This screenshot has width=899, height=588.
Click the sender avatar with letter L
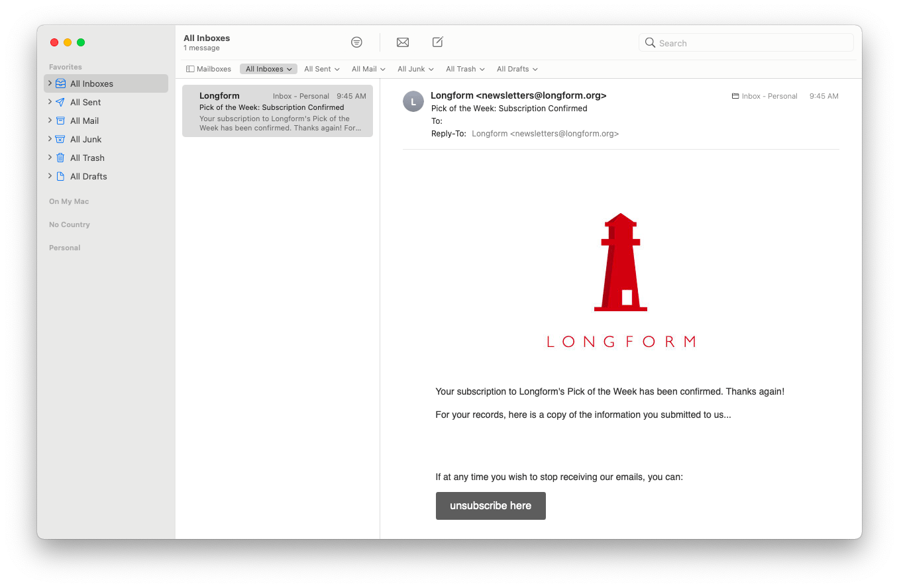(x=413, y=101)
